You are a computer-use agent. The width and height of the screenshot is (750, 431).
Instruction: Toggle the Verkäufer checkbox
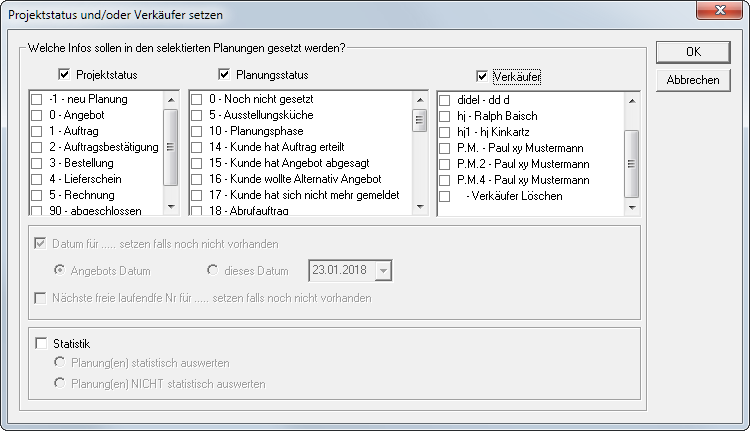pyautogui.click(x=483, y=76)
